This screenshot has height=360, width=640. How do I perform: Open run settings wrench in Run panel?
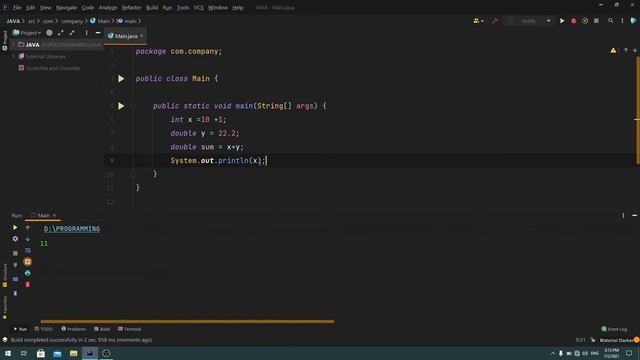(15, 239)
